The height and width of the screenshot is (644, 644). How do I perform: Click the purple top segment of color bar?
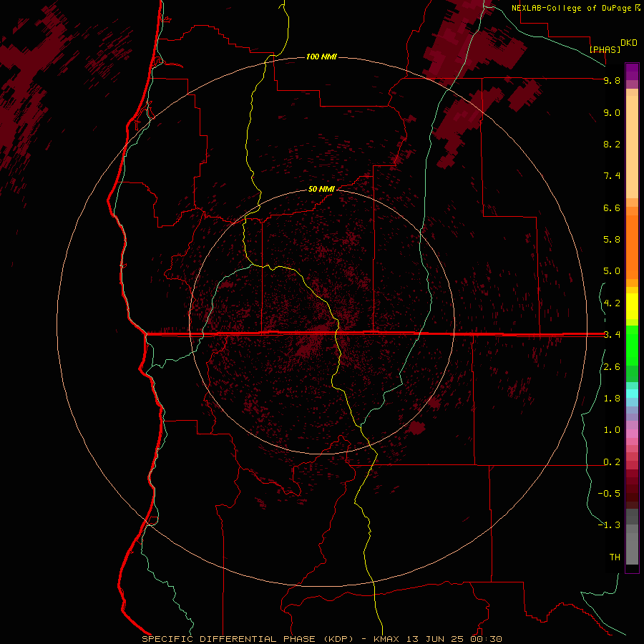[x=632, y=72]
